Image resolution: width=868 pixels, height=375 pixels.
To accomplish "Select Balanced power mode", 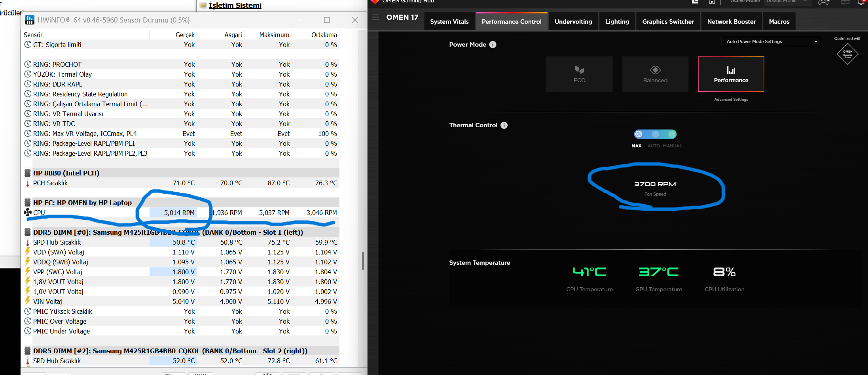I will click(655, 74).
